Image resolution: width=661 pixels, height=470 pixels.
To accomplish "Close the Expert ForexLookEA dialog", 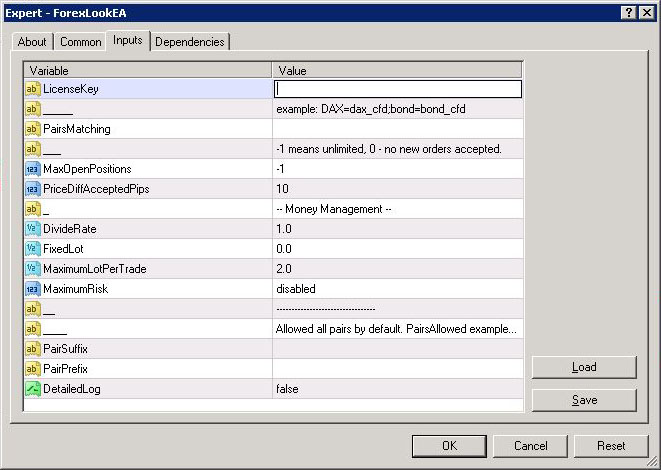I will coord(647,13).
